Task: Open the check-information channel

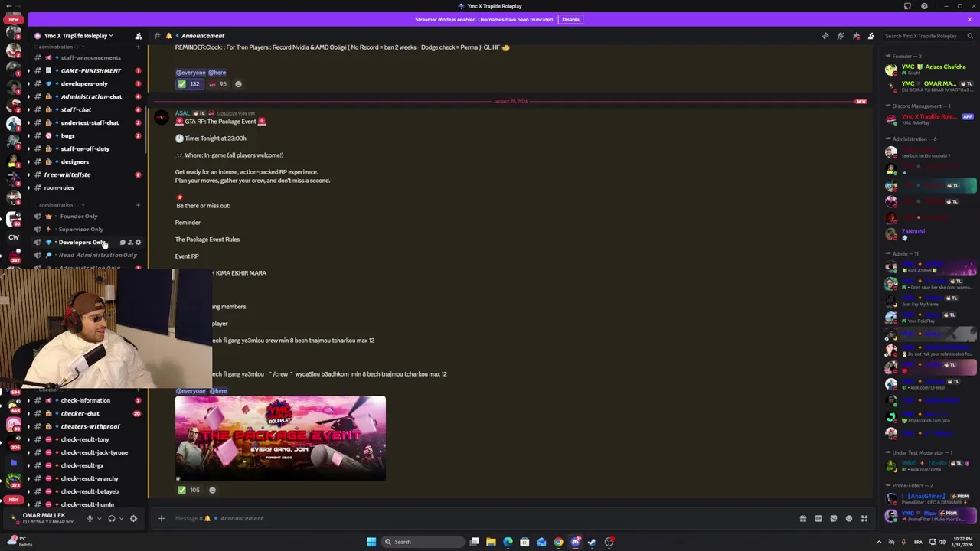Action: pyautogui.click(x=85, y=400)
